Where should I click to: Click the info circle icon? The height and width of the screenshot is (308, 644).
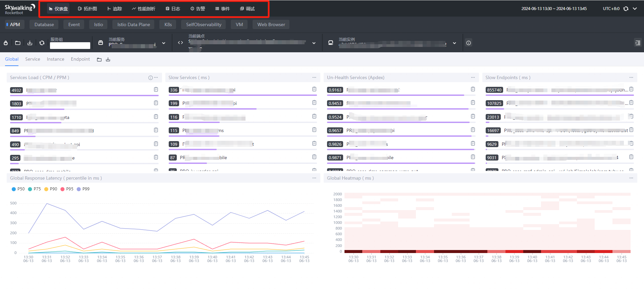pos(469,43)
